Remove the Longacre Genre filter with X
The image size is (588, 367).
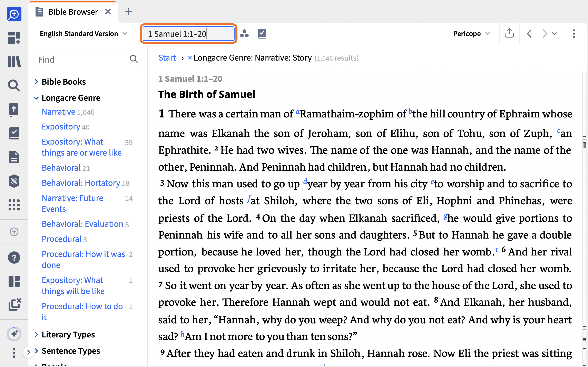pyautogui.click(x=190, y=58)
